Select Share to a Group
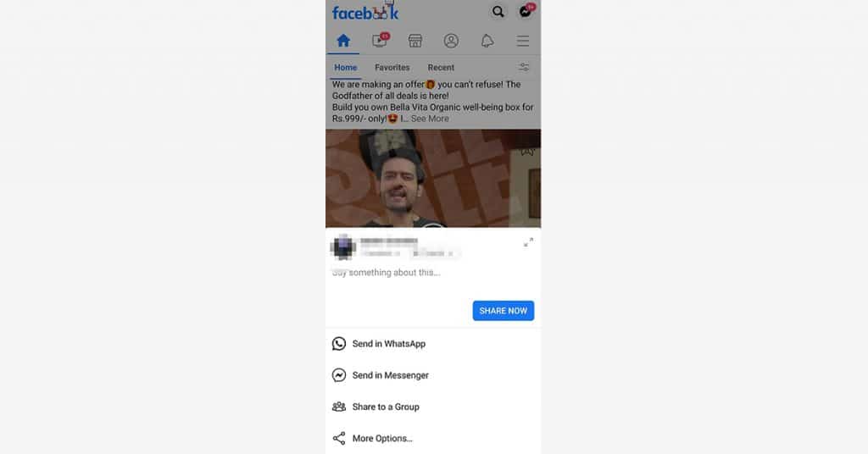 click(x=433, y=407)
